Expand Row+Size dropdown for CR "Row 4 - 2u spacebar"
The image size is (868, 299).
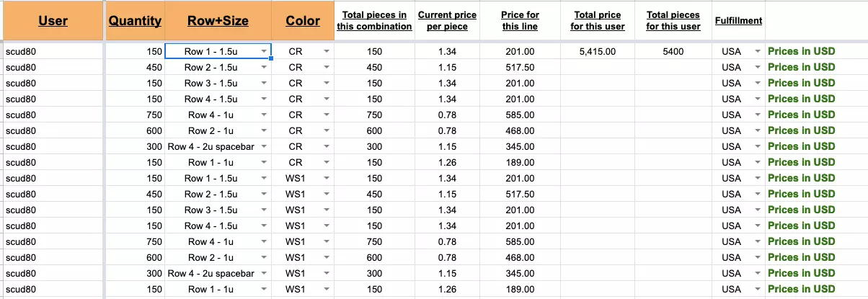[x=265, y=146]
